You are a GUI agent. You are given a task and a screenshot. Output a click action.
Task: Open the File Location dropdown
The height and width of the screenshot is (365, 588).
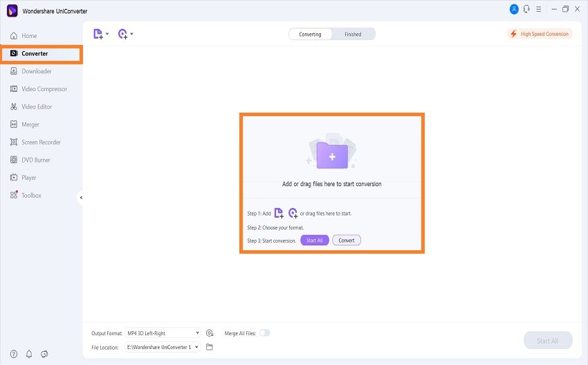[163, 348]
